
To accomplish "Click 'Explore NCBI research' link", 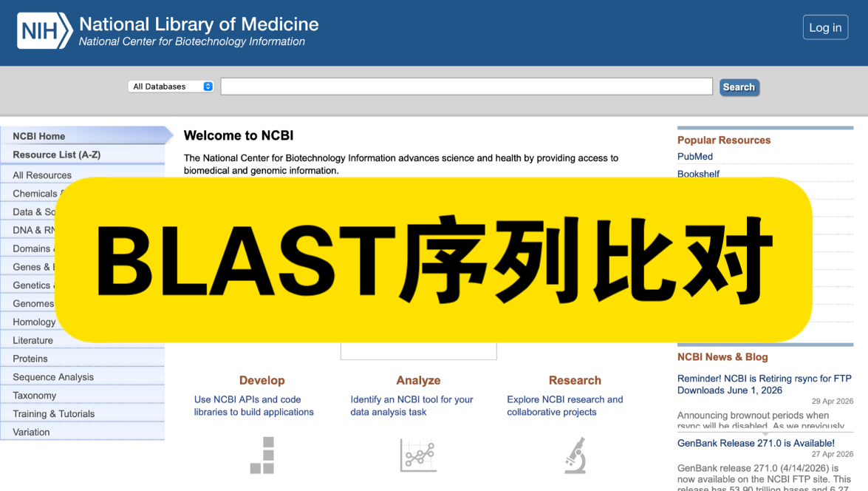I will point(565,406).
